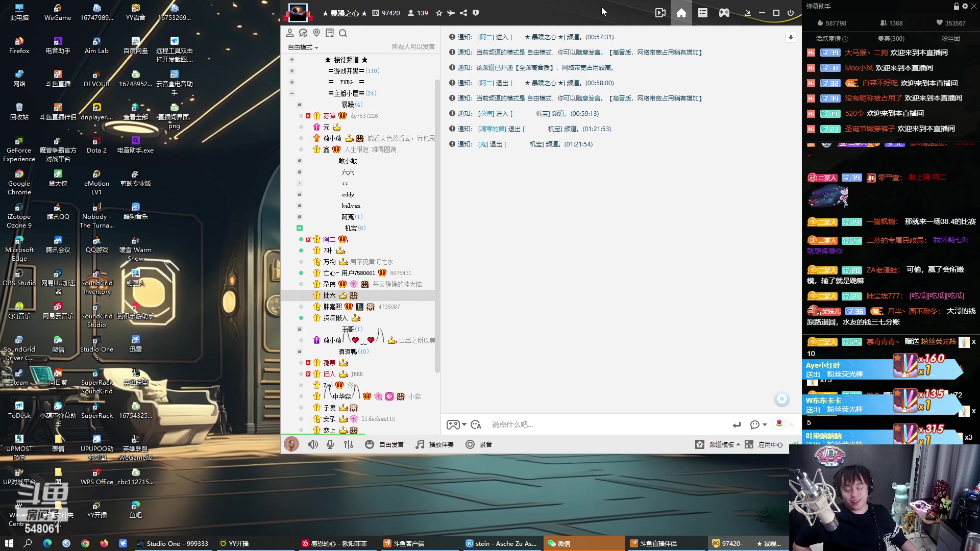This screenshot has width=980, height=551.
Task: Open Steam desktop icon
Action: point(19,378)
